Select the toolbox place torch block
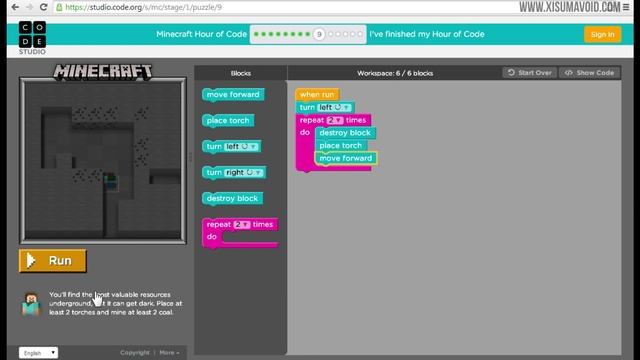The image size is (640, 360). coord(228,121)
